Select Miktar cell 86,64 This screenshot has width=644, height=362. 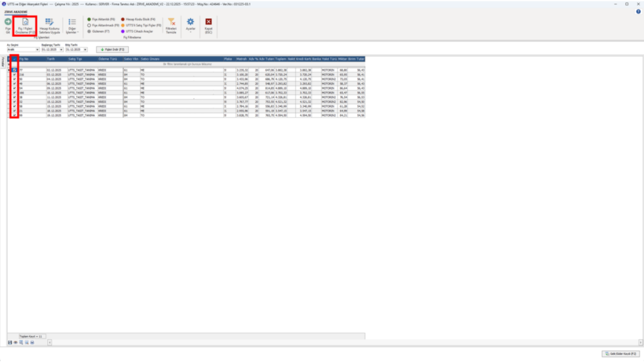tap(343, 88)
